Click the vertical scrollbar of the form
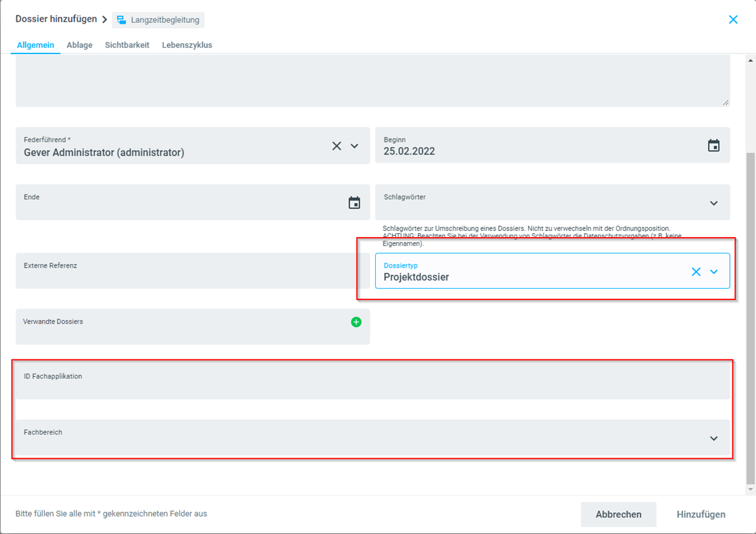 [750, 310]
